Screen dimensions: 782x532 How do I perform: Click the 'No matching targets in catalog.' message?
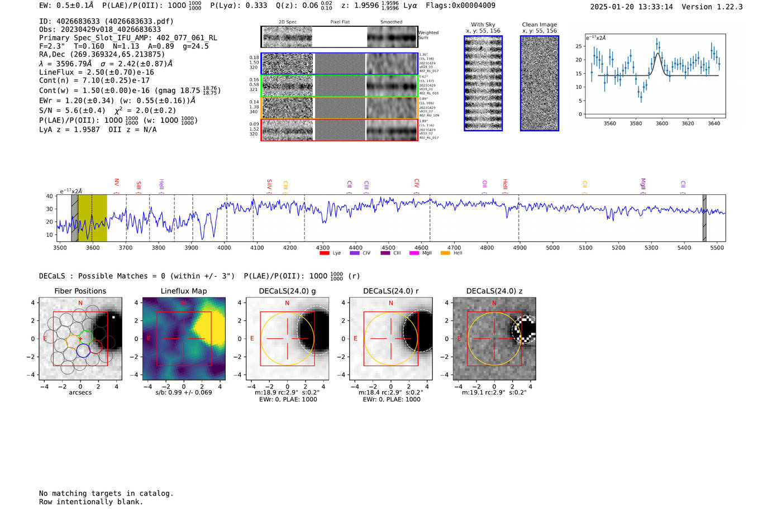(x=106, y=493)
